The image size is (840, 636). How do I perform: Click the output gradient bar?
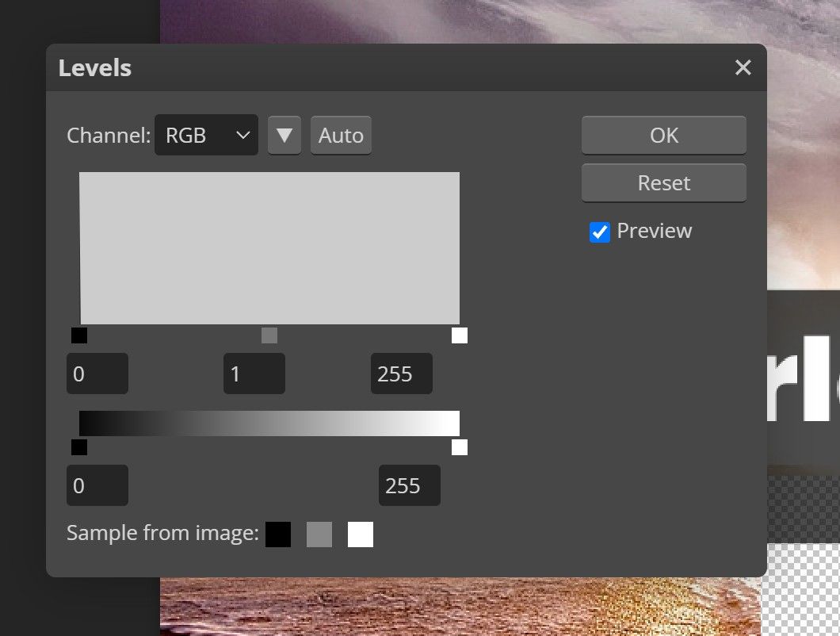(269, 422)
